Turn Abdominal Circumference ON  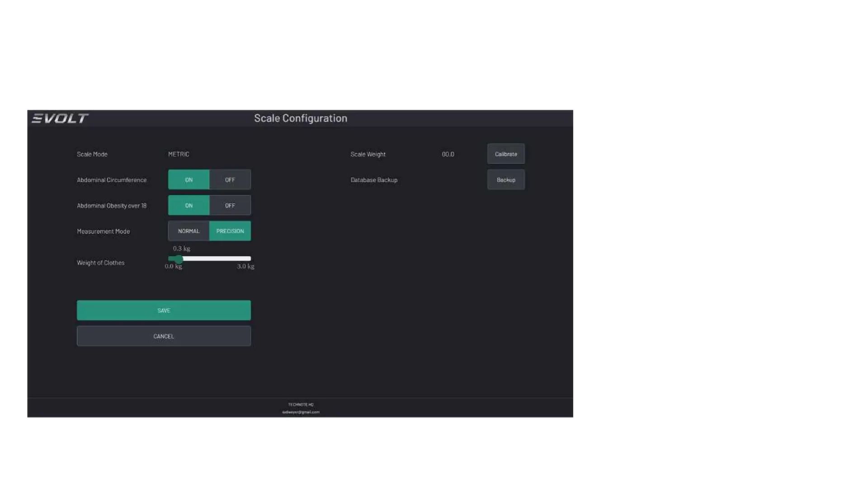189,180
